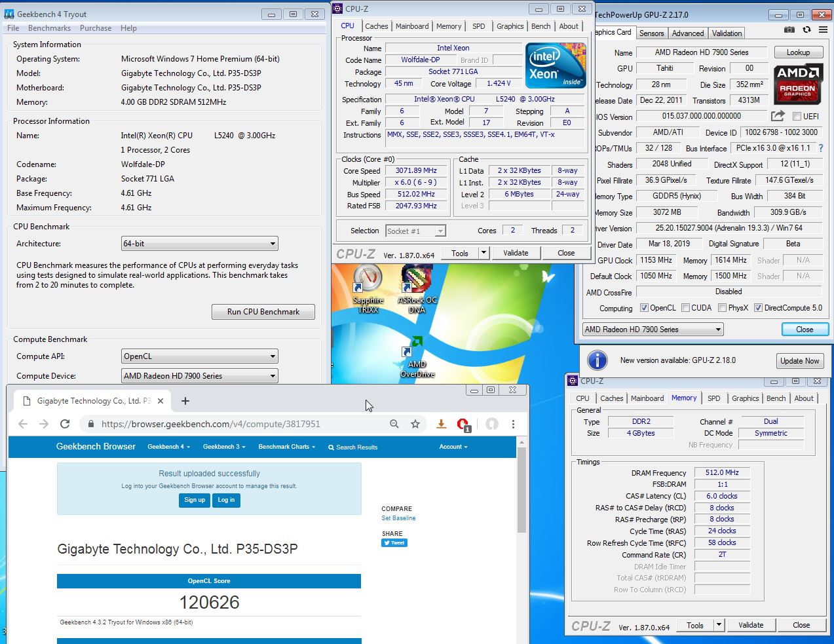834x644 pixels.
Task: Open the Benchmarks menu in Geekbench
Action: [49, 28]
